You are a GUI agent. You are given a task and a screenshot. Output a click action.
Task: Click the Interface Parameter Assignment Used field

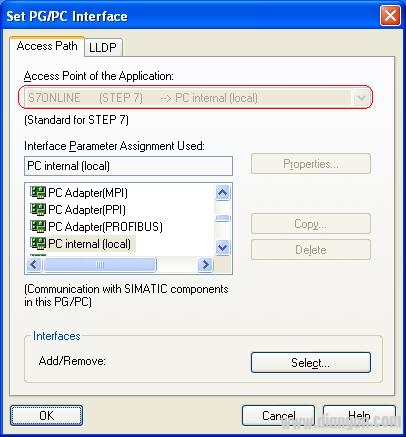[x=128, y=166]
